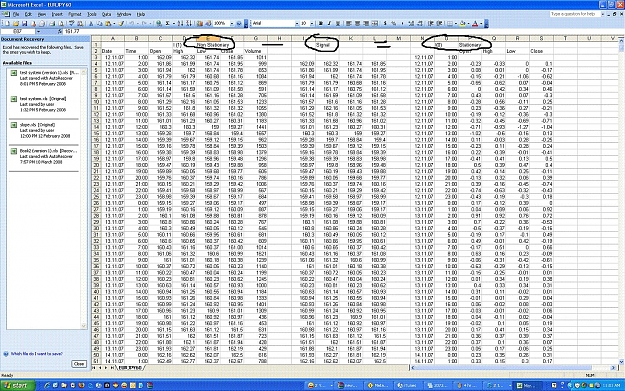Apply Currency style with dollar icon
The image size is (625, 391).
pyautogui.click(x=385, y=24)
